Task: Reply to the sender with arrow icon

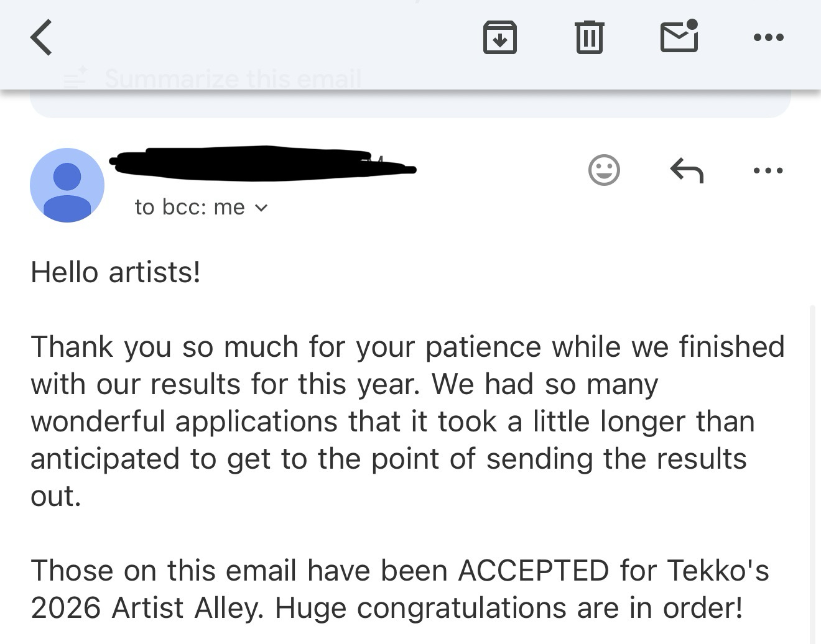Action: click(x=687, y=170)
